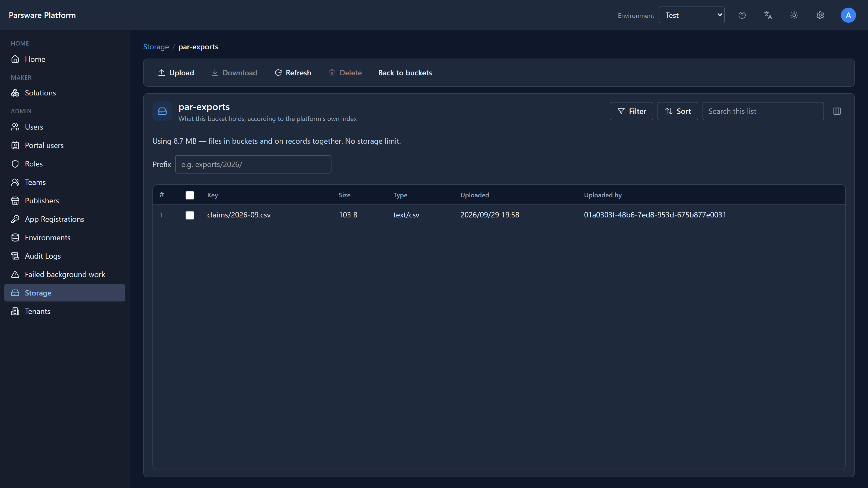Open the user avatar A menu
Image resolution: width=868 pixels, height=488 pixels.
pos(848,15)
